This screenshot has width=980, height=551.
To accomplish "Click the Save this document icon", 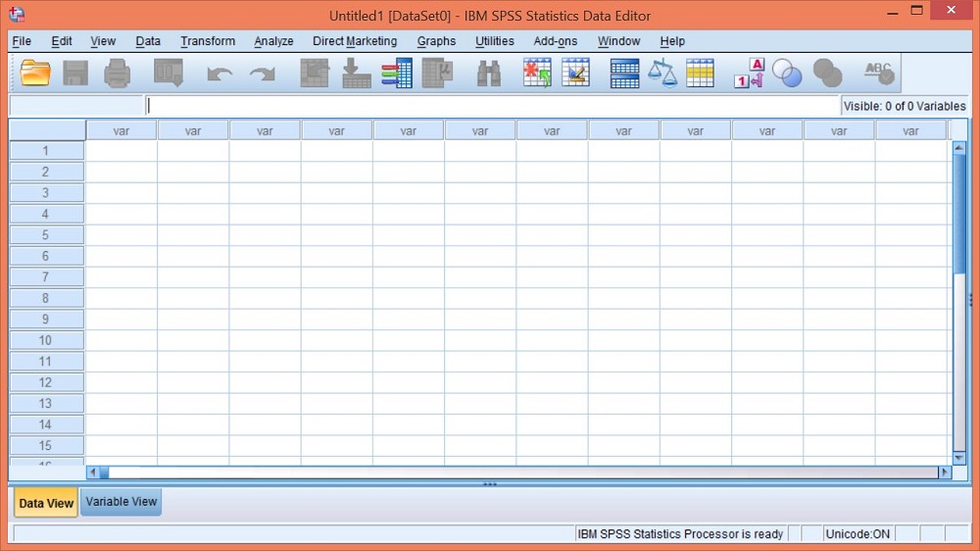I will pyautogui.click(x=75, y=74).
